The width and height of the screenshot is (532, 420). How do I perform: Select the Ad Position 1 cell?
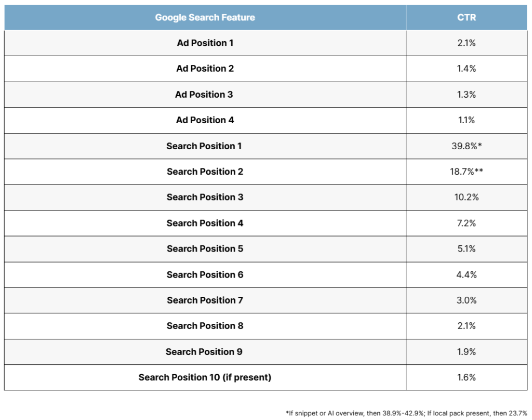pyautogui.click(x=205, y=43)
